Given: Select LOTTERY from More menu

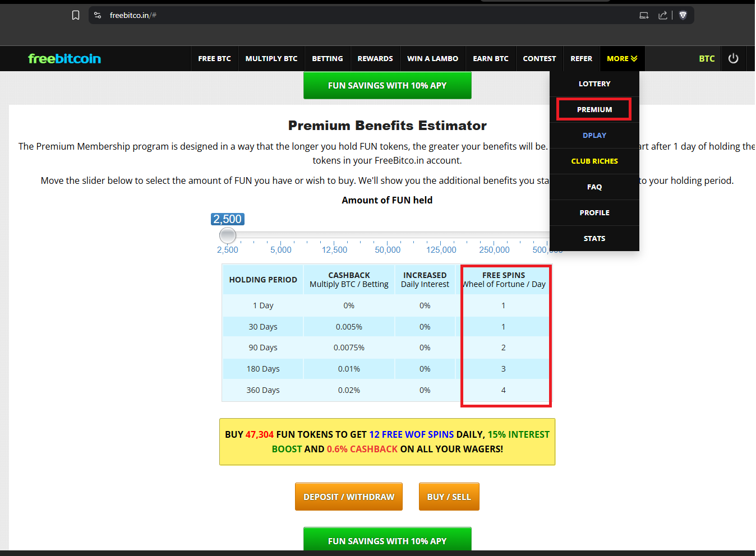Looking at the screenshot, I should coord(594,84).
